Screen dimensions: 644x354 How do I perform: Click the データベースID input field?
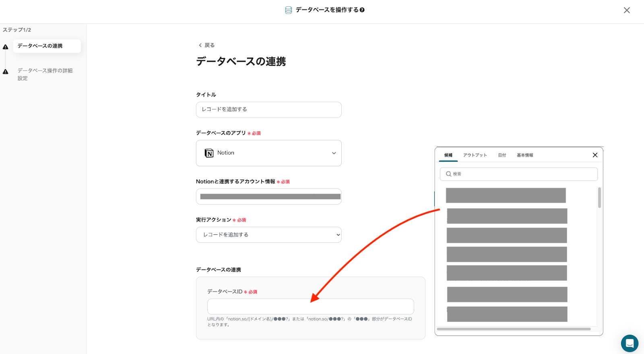(310, 306)
